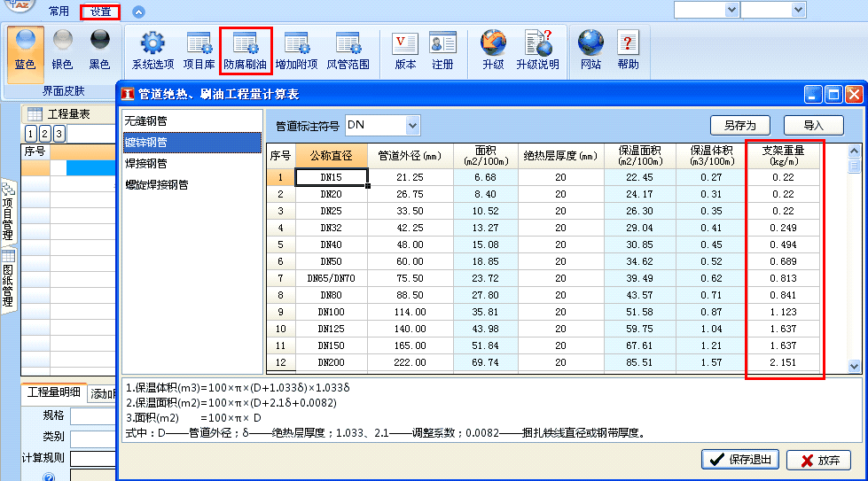Click the table scrollbar down arrow

click(x=854, y=366)
